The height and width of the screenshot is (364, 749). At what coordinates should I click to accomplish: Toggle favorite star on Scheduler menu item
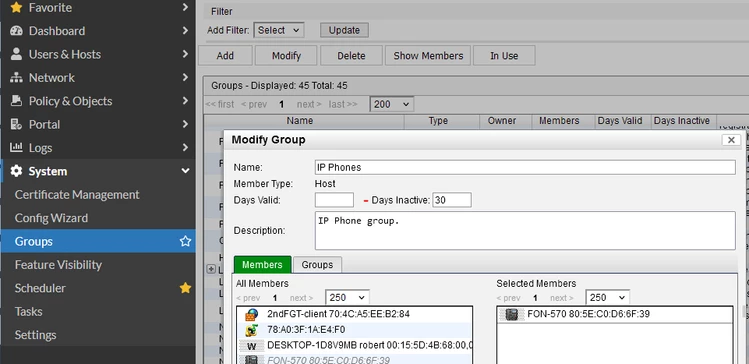[x=185, y=288]
